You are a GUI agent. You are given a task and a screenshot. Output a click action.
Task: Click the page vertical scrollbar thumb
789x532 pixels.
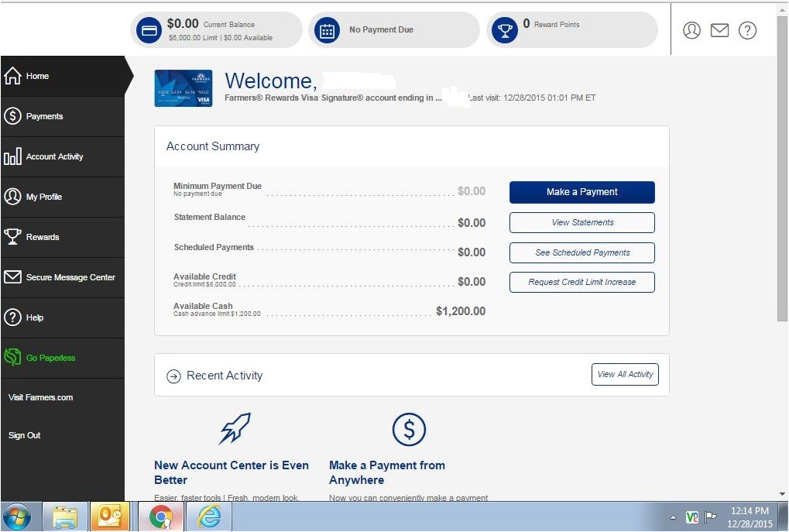coord(782,169)
